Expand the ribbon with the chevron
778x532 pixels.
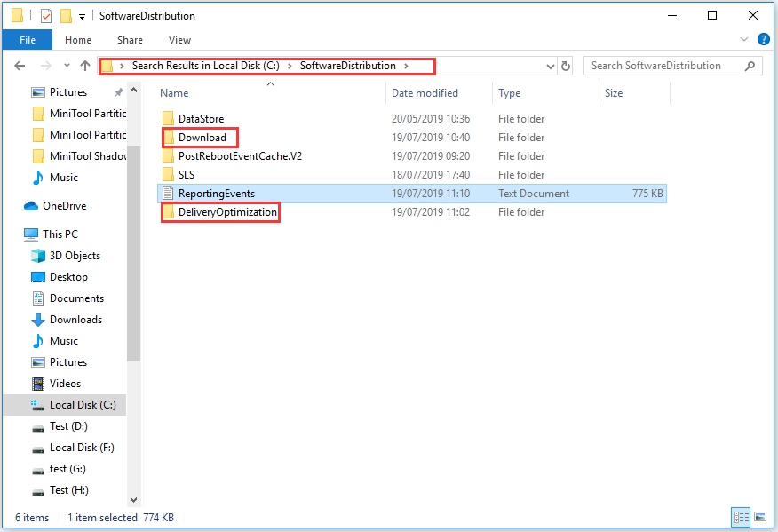[743, 39]
